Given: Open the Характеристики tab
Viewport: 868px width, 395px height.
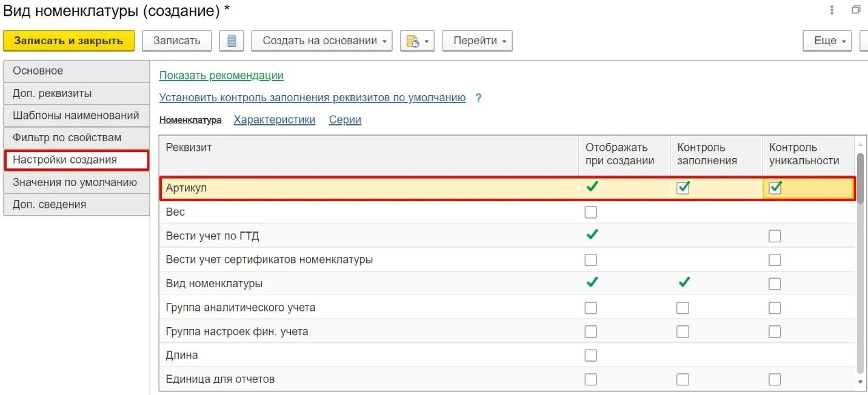Looking at the screenshot, I should point(275,120).
